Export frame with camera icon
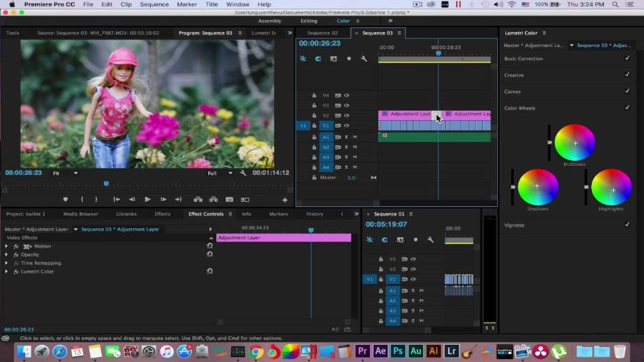Image resolution: width=644 pixels, height=362 pixels. click(229, 200)
